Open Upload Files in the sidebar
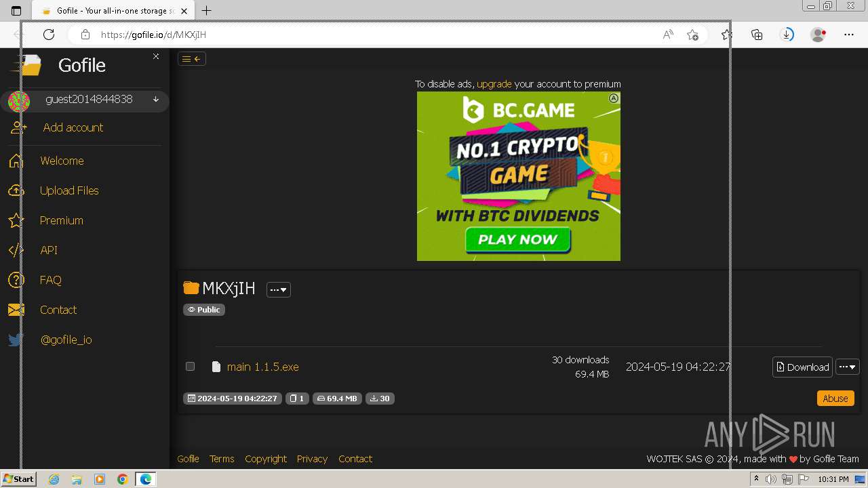The height and width of the screenshot is (488, 868). (69, 190)
